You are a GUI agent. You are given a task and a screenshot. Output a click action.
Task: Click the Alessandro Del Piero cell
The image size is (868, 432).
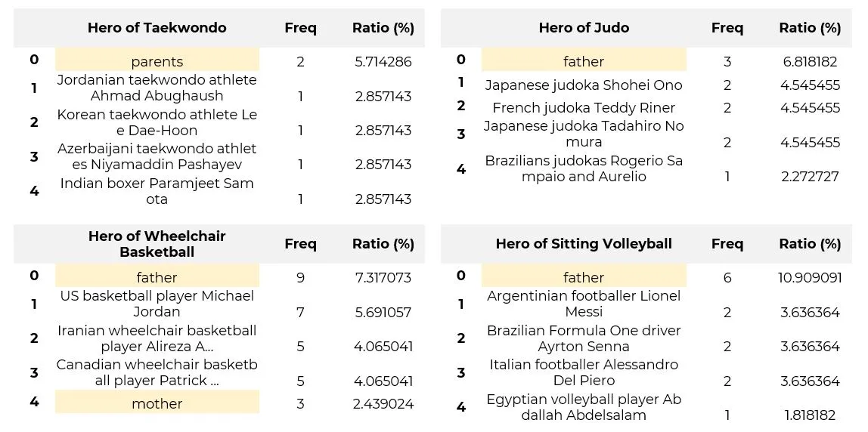click(x=584, y=372)
